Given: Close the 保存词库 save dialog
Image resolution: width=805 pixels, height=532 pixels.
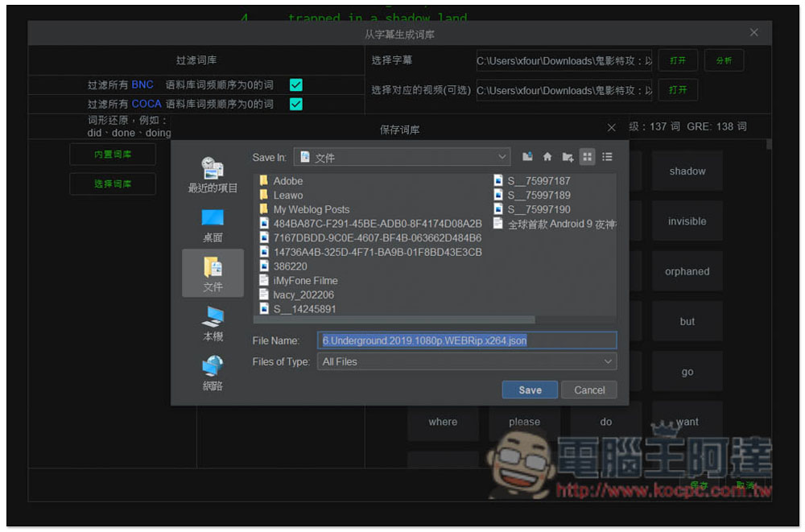Looking at the screenshot, I should point(611,128).
